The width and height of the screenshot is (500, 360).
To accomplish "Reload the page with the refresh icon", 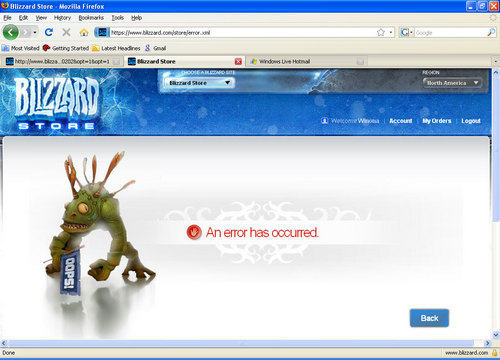I will point(49,32).
